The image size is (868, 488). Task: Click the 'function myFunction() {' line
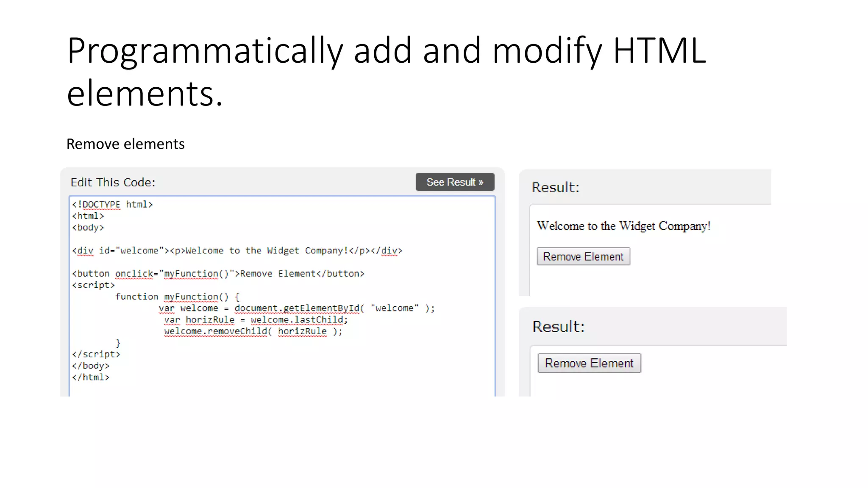click(x=177, y=297)
